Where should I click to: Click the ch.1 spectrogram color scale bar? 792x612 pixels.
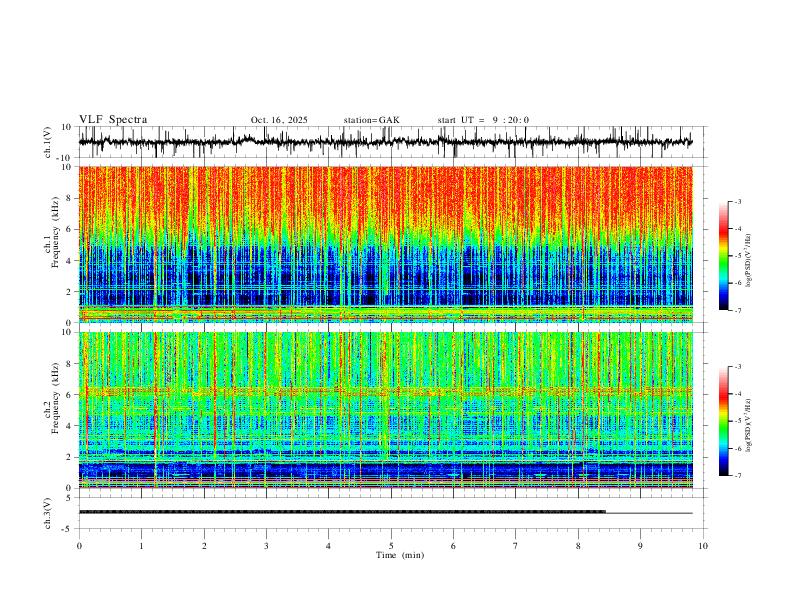tap(724, 256)
